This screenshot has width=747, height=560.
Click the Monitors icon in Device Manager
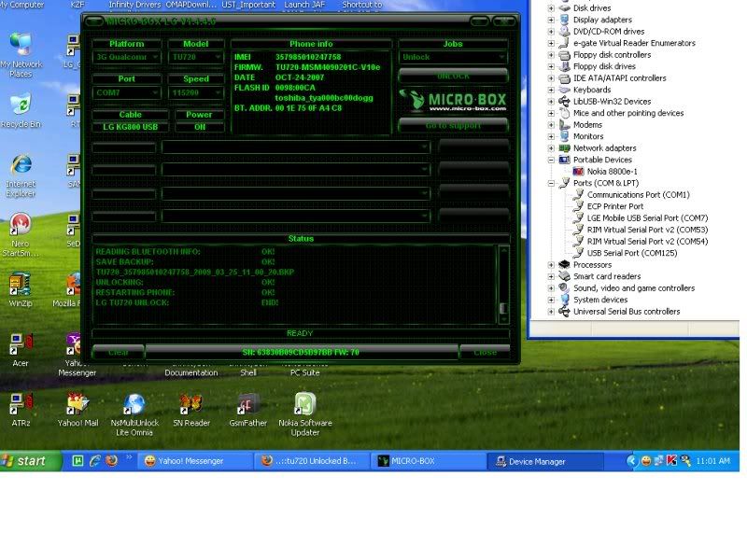point(565,136)
